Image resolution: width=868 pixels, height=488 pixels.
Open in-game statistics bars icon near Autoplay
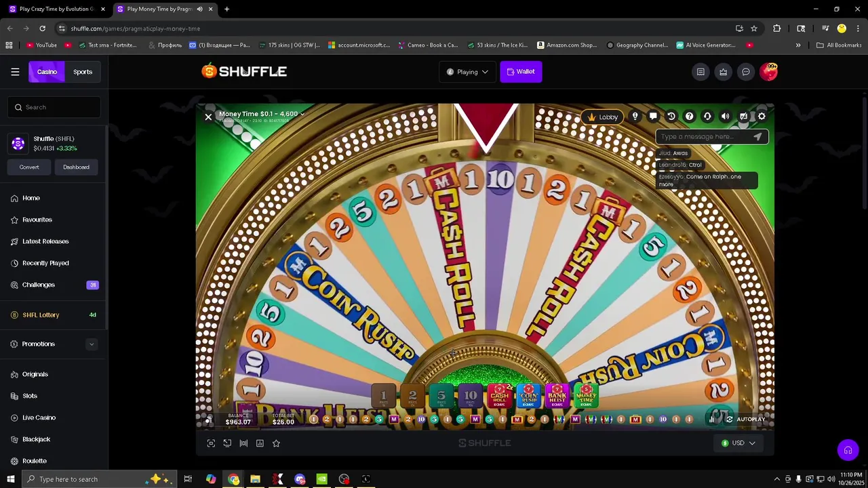tap(711, 420)
